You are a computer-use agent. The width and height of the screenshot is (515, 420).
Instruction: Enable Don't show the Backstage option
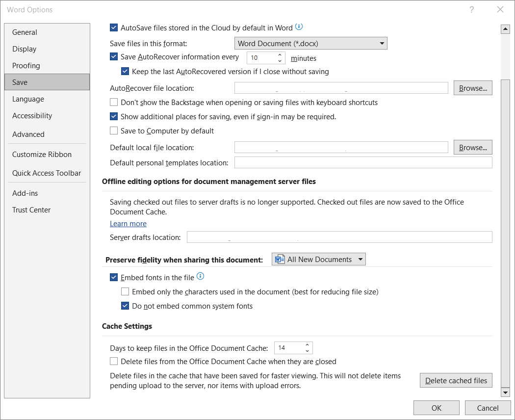pos(113,102)
